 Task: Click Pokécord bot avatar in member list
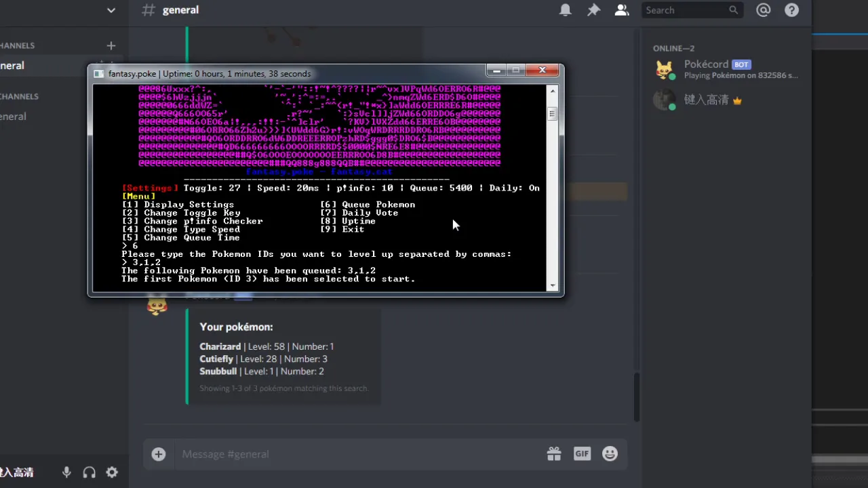pos(664,69)
